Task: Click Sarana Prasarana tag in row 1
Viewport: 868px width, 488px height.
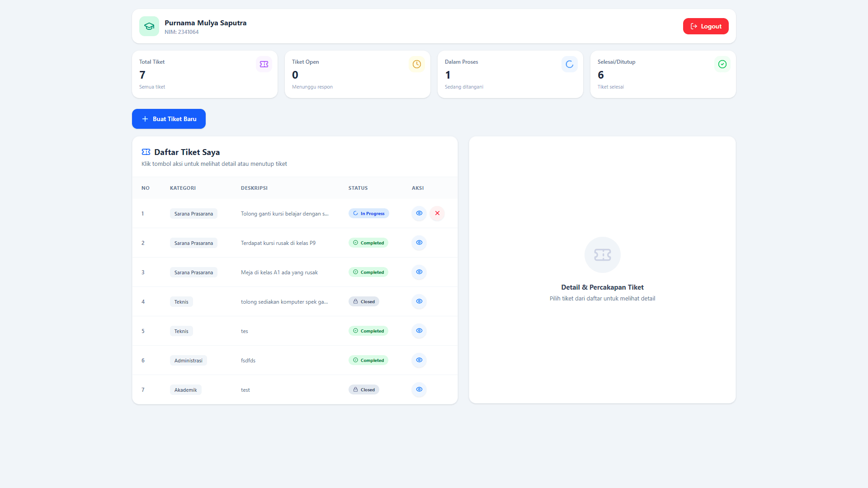Action: click(193, 214)
